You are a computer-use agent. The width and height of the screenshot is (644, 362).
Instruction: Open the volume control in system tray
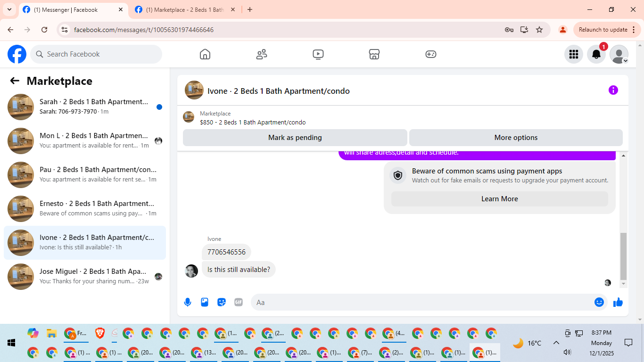pos(567,352)
